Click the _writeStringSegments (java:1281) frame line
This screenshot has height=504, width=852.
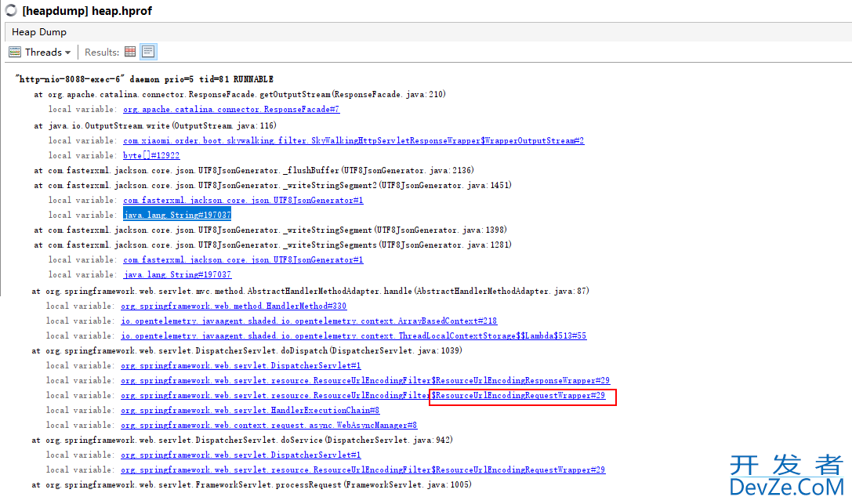point(273,245)
